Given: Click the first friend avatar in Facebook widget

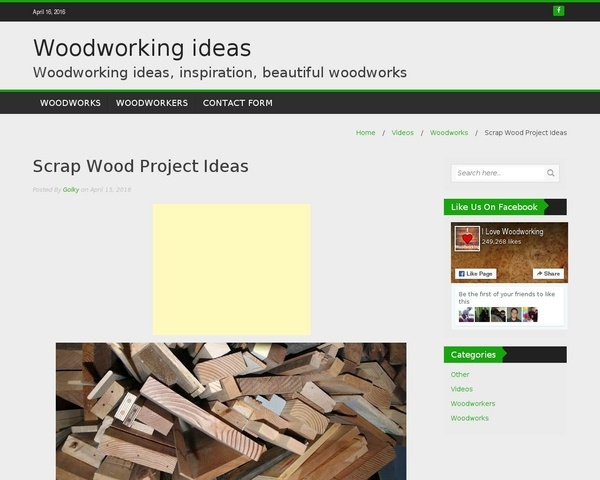Looking at the screenshot, I should [x=466, y=314].
